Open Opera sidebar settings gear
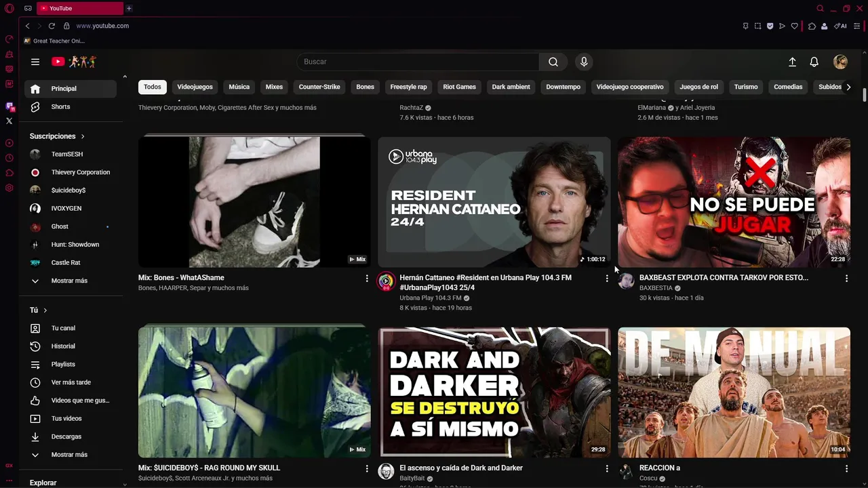This screenshot has height=488, width=868. [x=9, y=188]
